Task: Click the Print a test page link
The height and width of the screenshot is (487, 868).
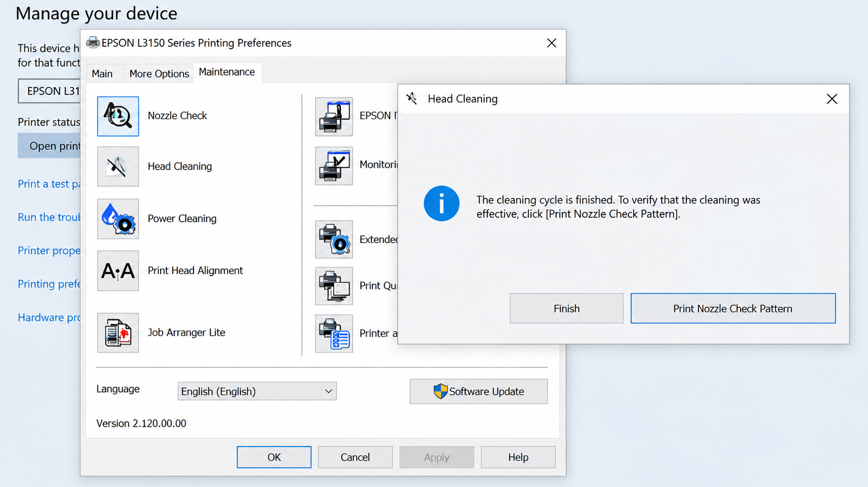Action: (49, 184)
